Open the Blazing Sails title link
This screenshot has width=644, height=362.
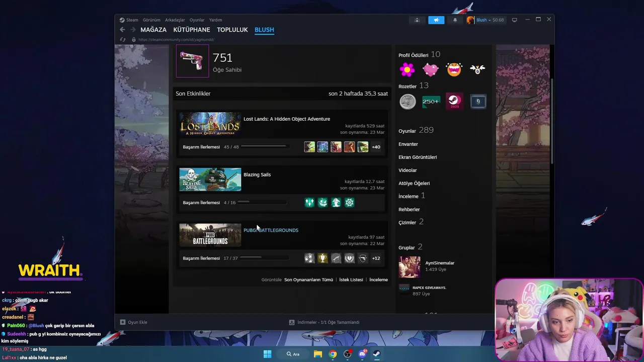click(257, 174)
